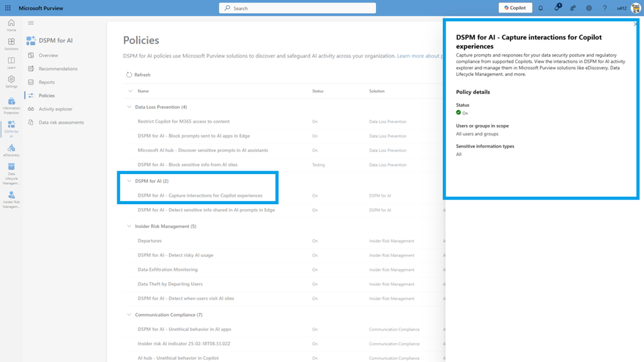
Task: Open Detect sensitive info shared in prompts policy
Action: coord(206,210)
